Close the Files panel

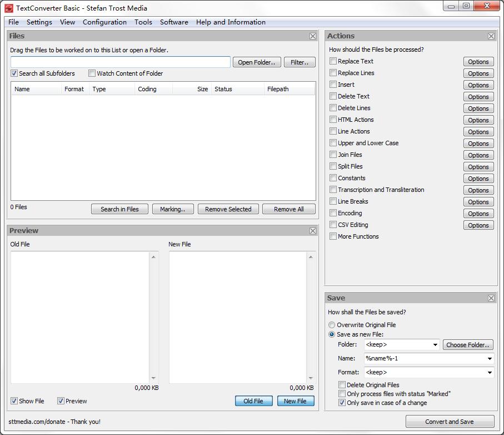(313, 36)
